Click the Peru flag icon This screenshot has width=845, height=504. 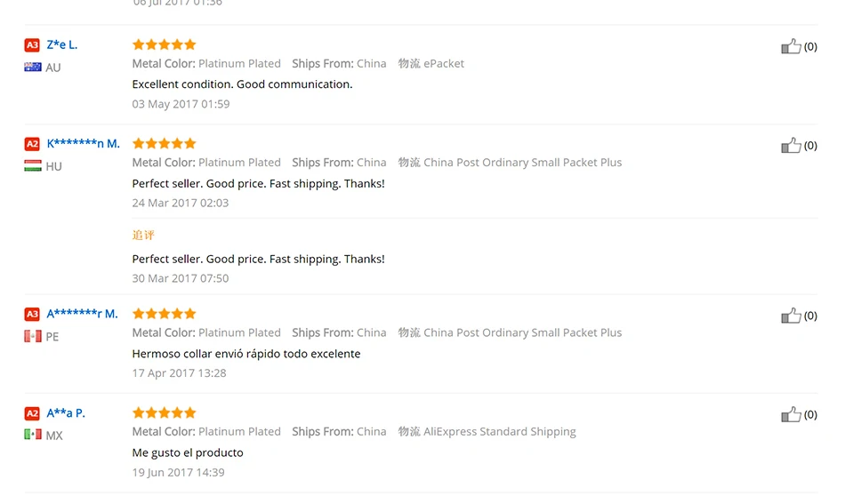(33, 337)
